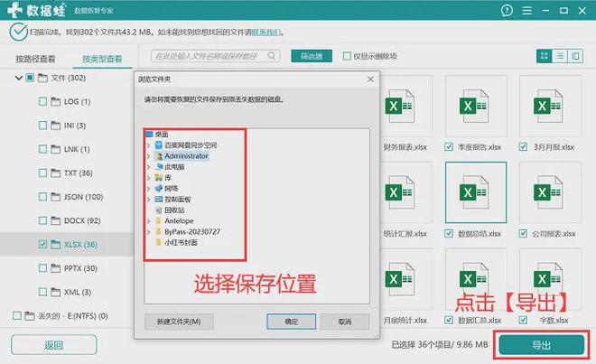Switch to list view layout
Screen dimensions: 596x364
(x=560, y=56)
